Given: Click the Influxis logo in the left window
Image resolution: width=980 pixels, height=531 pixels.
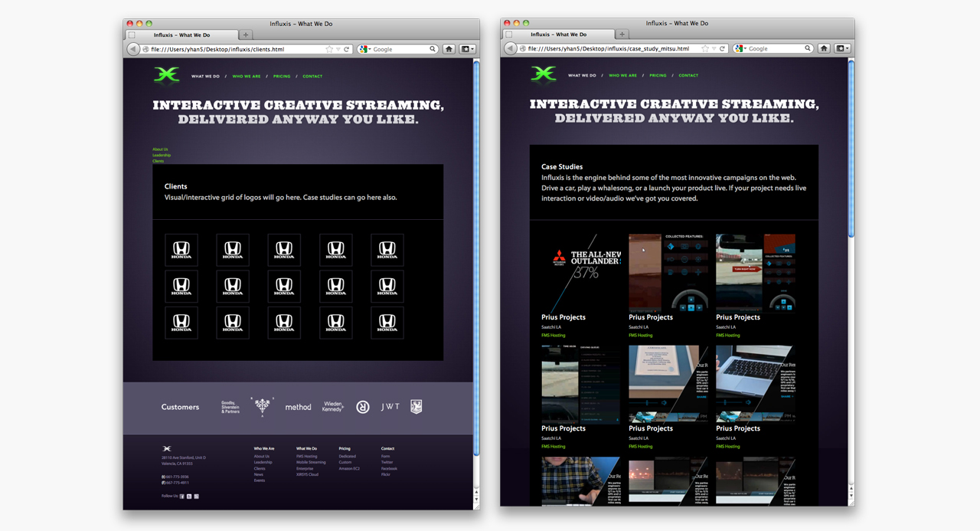Looking at the screenshot, I should 166,75.
